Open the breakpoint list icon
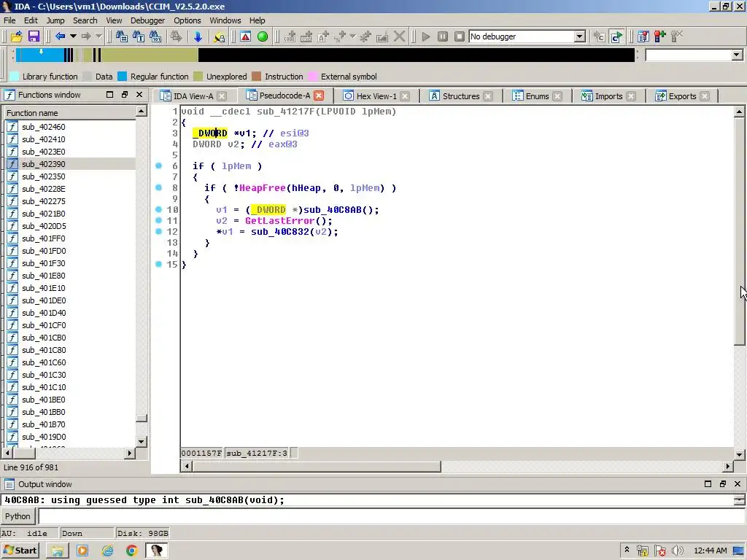Screen dimensions: 747x560 (x=643, y=36)
